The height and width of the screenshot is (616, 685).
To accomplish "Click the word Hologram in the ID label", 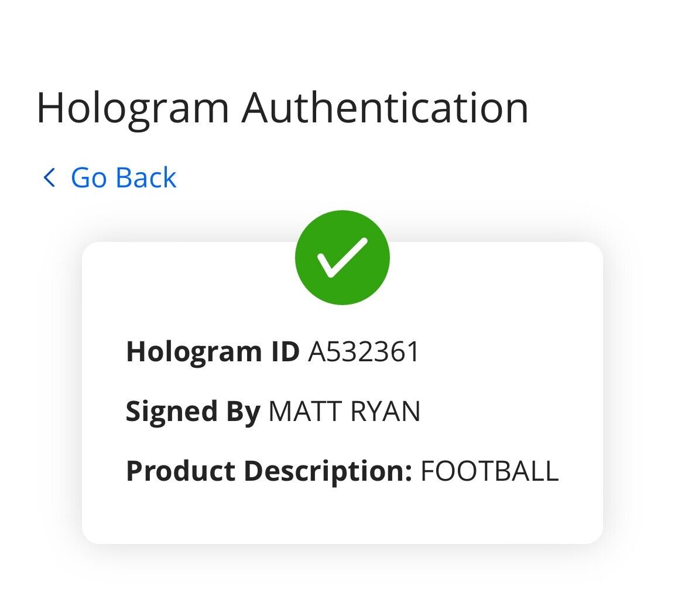I will 192,352.
